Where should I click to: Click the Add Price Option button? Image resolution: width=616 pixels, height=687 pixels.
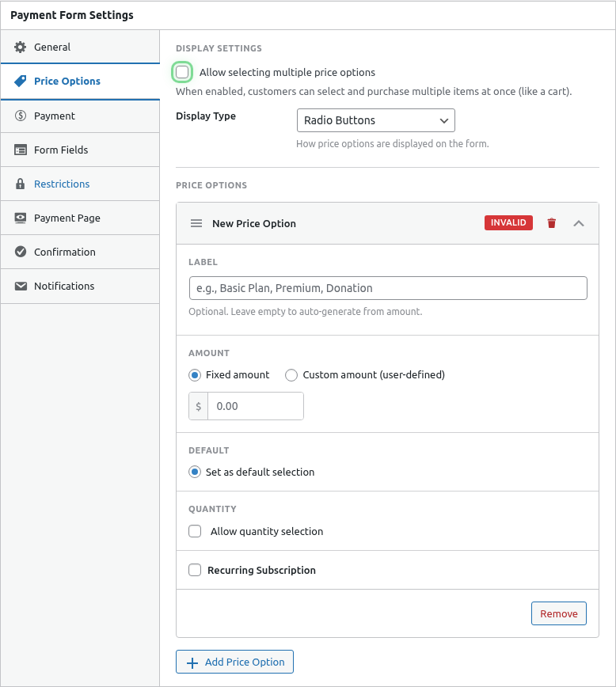pyautogui.click(x=234, y=662)
